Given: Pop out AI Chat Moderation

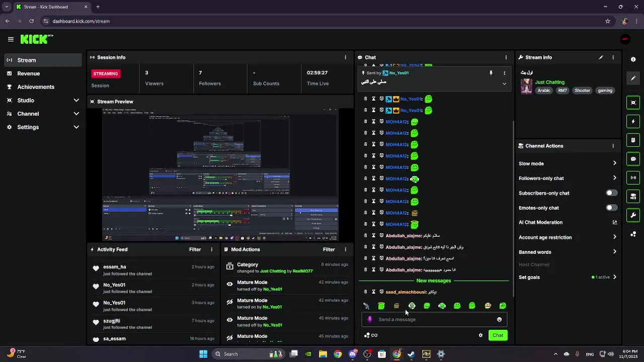Looking at the screenshot, I should click(614, 222).
